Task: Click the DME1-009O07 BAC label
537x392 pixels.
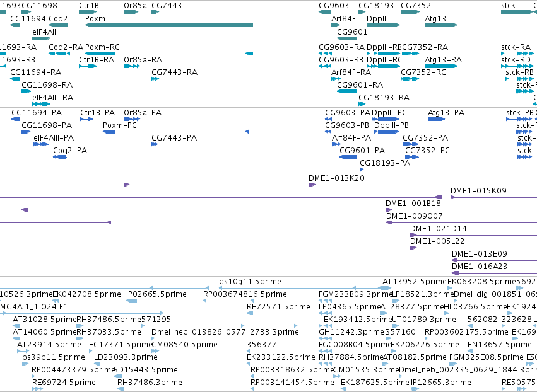Action: (415, 216)
